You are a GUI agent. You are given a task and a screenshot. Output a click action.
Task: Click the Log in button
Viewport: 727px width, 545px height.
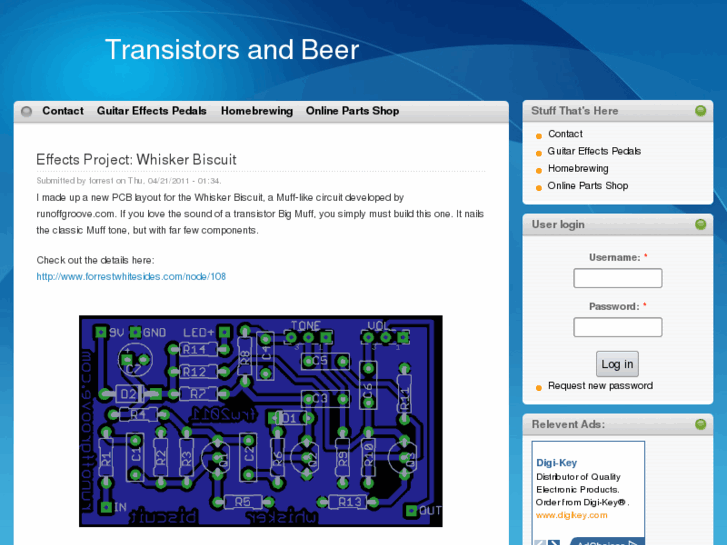[617, 364]
